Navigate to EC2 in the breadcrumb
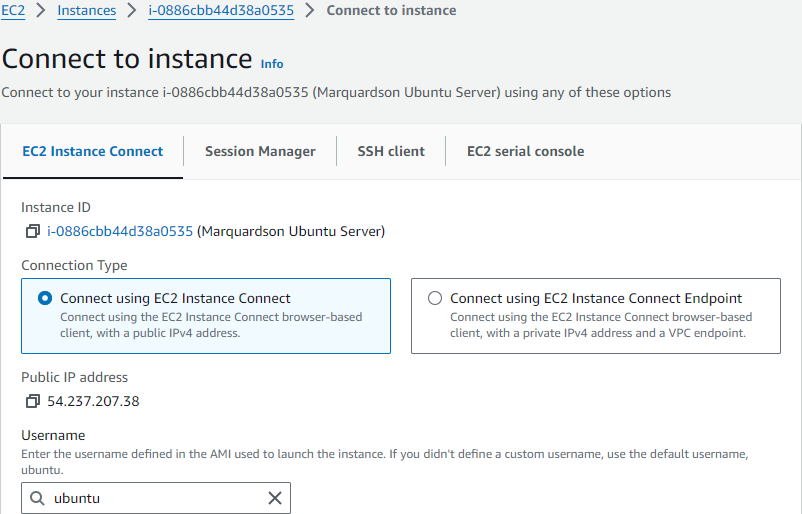 point(13,10)
